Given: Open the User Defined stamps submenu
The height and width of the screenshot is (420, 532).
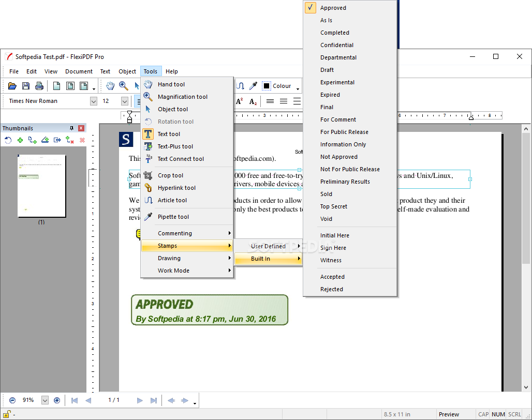Looking at the screenshot, I should (268, 246).
